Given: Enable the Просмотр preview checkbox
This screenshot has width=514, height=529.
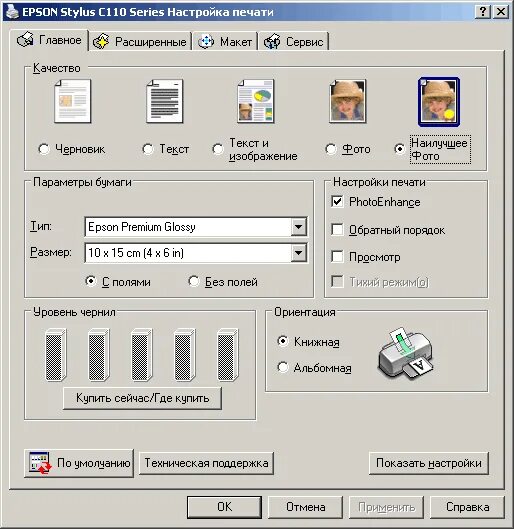Looking at the screenshot, I should pyautogui.click(x=337, y=256).
